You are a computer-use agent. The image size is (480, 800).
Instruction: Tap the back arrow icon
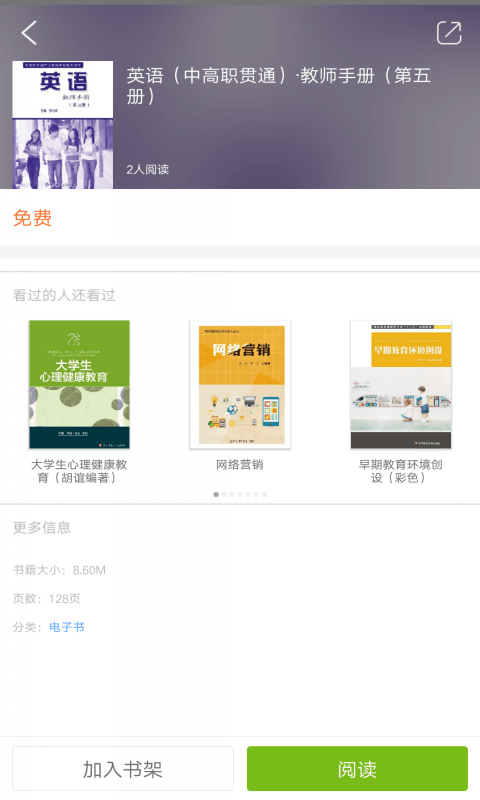29,33
